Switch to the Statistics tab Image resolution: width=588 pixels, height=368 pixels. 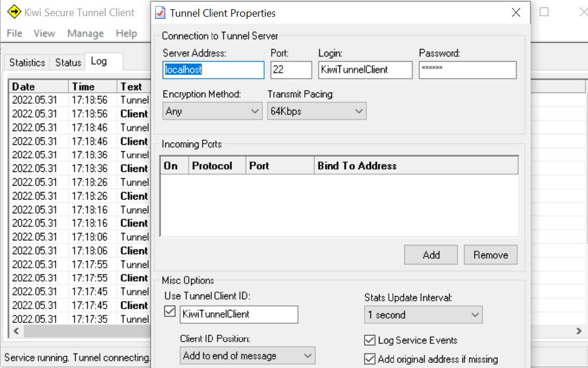pos(27,62)
